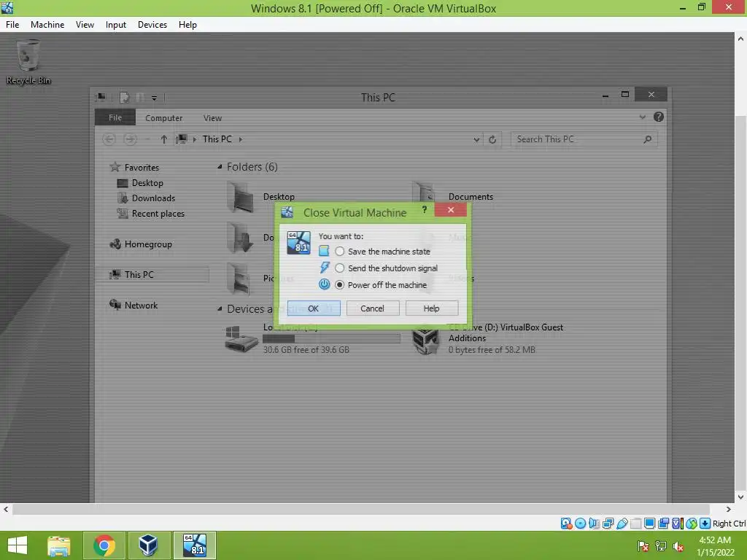Close the Close Virtual Machine dialog with X

tap(451, 209)
